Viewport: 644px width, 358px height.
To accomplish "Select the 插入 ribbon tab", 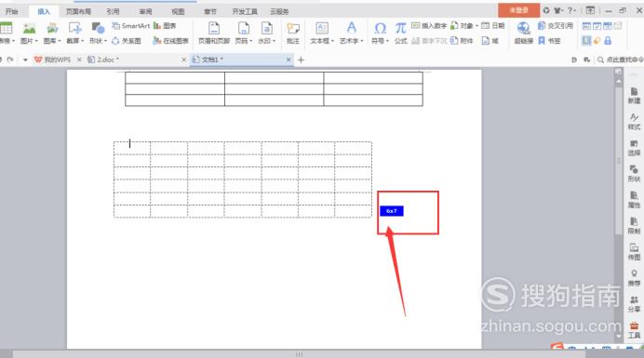I will (x=44, y=11).
